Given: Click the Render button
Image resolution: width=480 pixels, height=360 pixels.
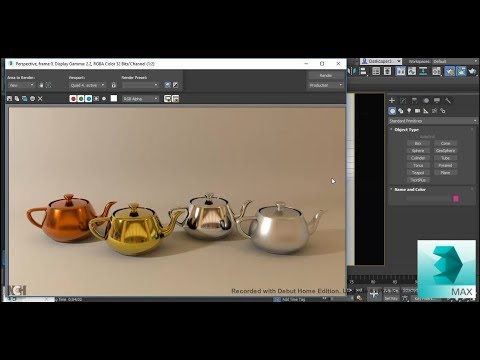Looking at the screenshot, I should point(325,76).
